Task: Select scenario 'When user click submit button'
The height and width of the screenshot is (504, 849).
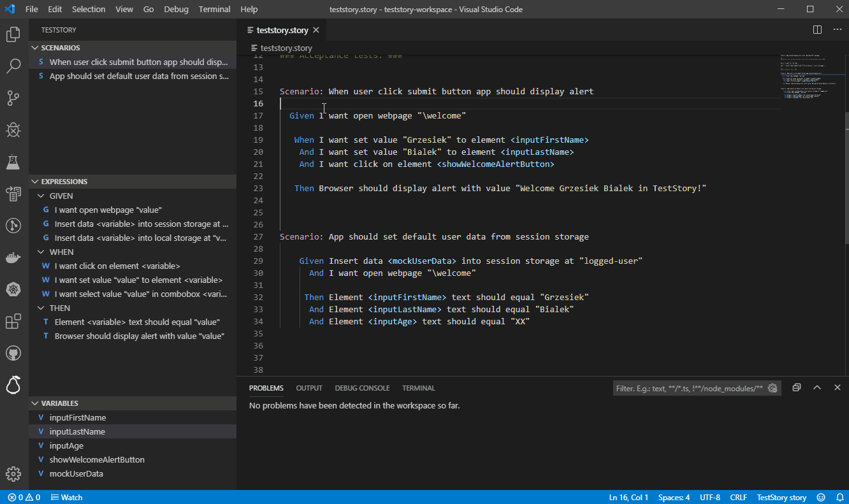Action: pyautogui.click(x=133, y=62)
